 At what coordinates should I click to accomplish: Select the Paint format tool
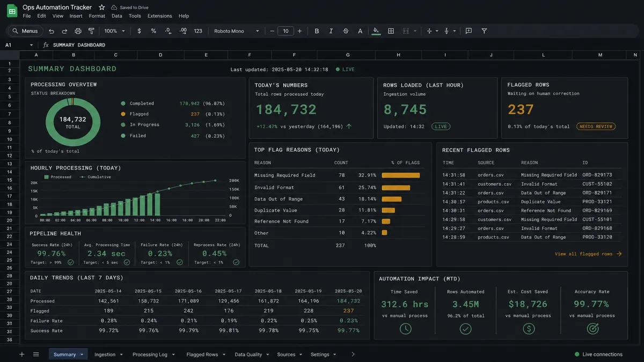click(x=91, y=31)
